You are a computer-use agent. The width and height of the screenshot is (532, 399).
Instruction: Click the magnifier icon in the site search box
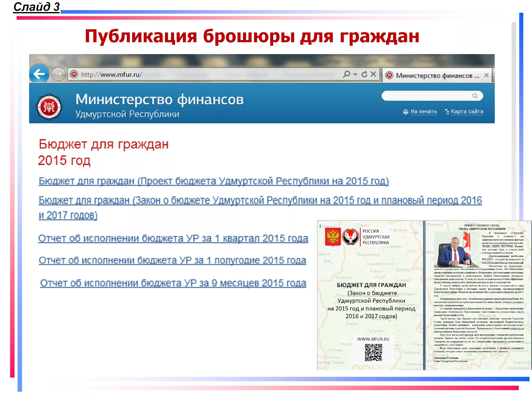(x=475, y=96)
